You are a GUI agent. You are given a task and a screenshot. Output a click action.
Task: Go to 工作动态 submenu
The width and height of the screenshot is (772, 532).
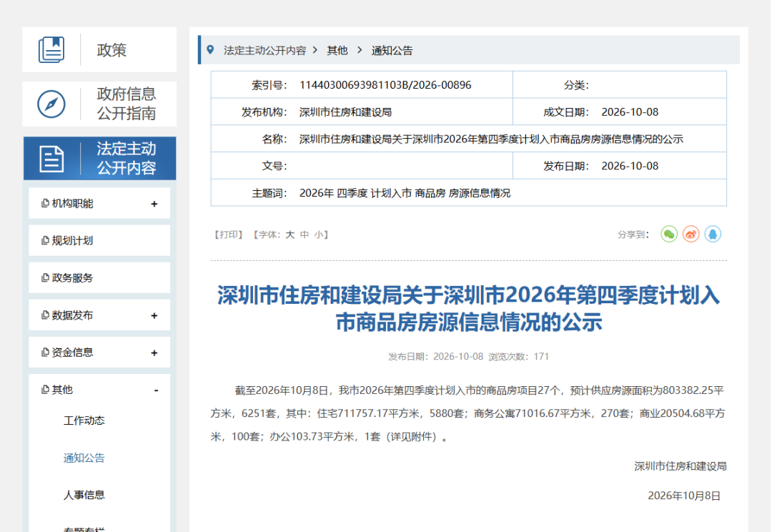pyautogui.click(x=84, y=420)
